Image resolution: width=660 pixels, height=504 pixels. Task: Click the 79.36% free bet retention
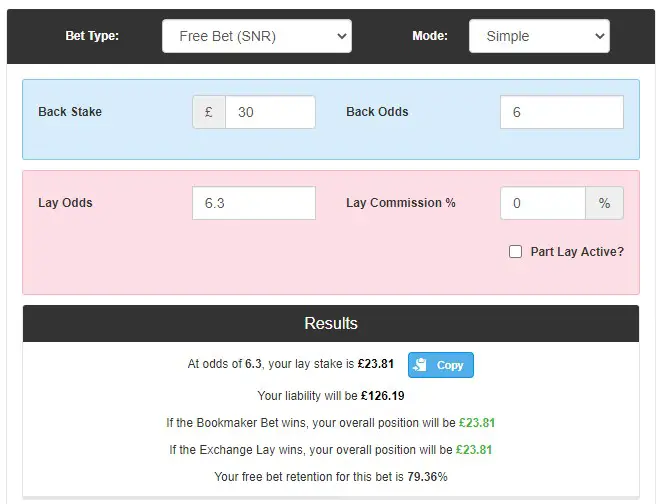click(427, 477)
